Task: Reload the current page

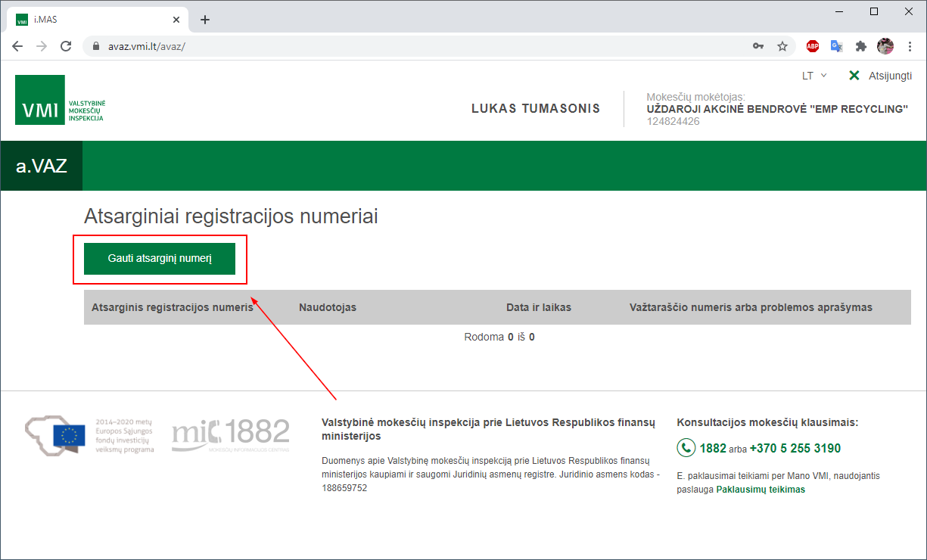Action: pyautogui.click(x=66, y=46)
